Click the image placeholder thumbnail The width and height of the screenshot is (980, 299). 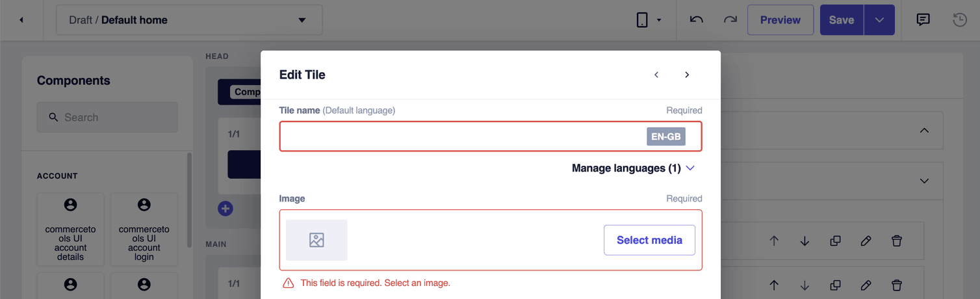[316, 240]
